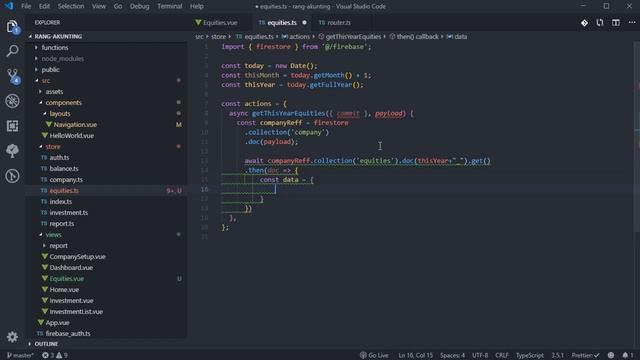Open the GitLens icon in activity bar
Viewport: 640px width, 360px height.
tap(12, 176)
